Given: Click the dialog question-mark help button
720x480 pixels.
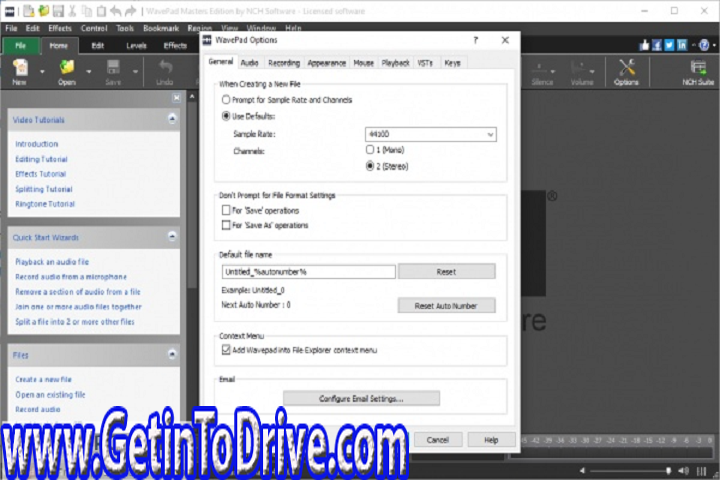Looking at the screenshot, I should point(476,40).
